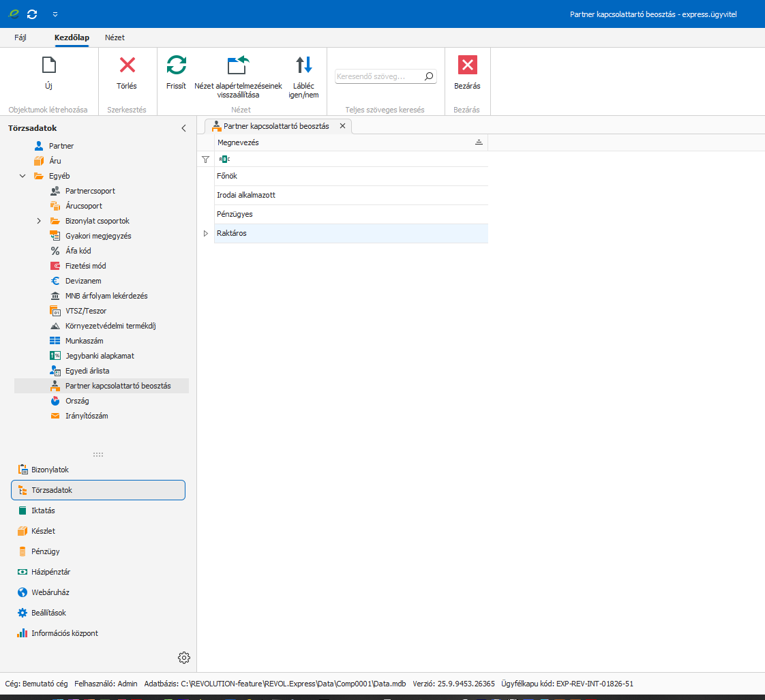This screenshot has height=700, width=765.
Task: Open the Fájl menu tab
Action: (20, 37)
